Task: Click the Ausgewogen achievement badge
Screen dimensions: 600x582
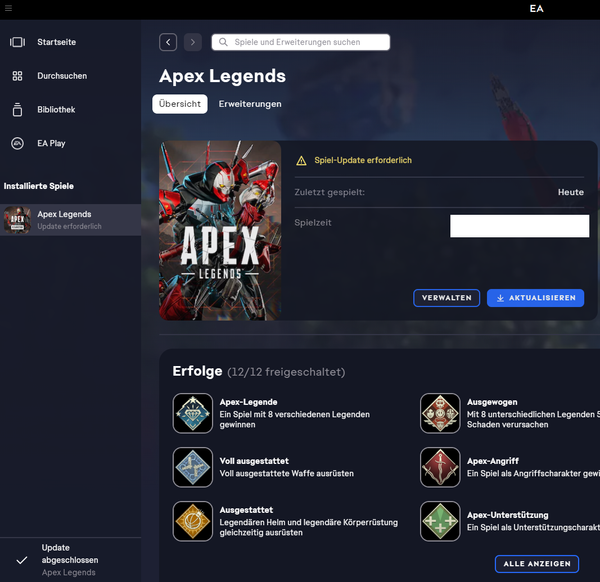Action: point(440,413)
